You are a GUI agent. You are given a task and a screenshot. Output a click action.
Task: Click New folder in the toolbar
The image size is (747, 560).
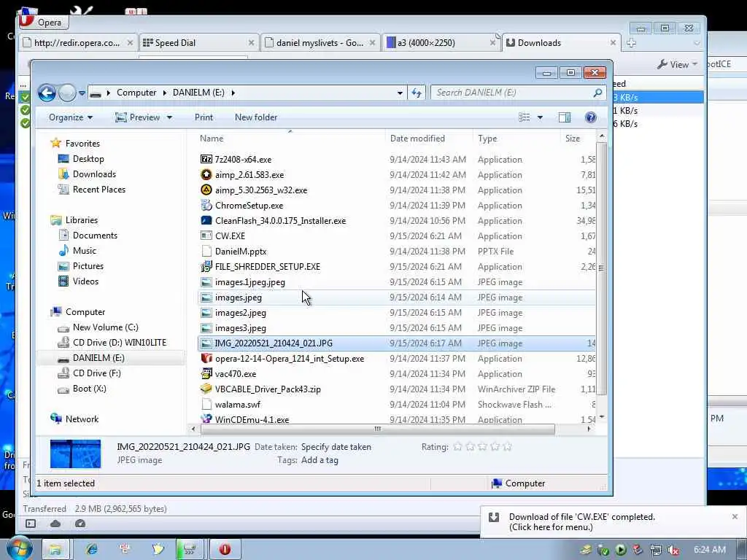(256, 117)
